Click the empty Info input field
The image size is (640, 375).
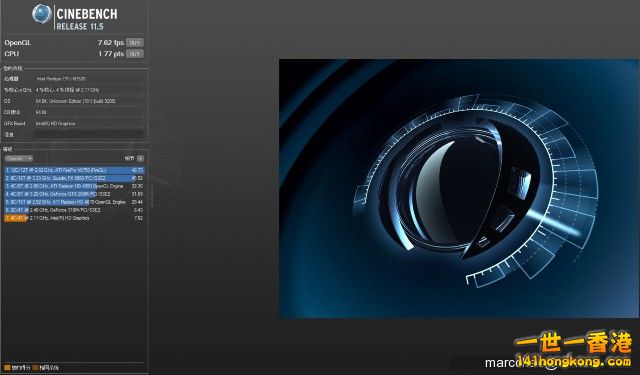coord(89,134)
